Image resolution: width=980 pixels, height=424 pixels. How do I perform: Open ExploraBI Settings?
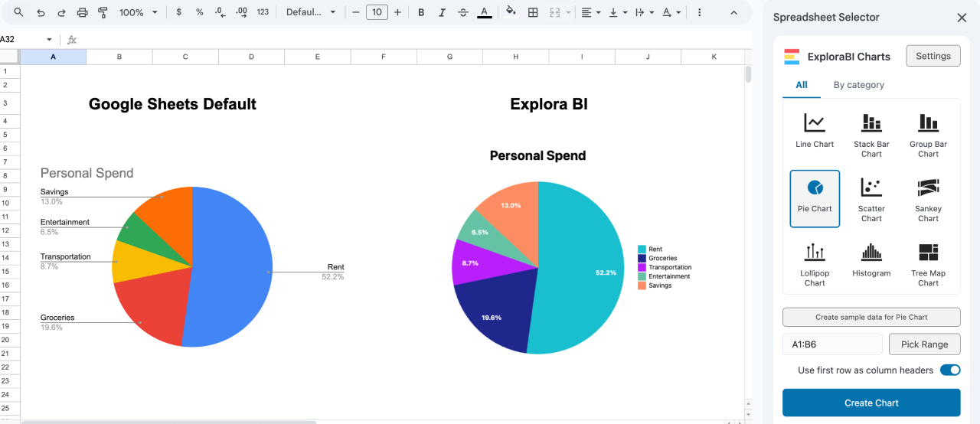click(x=933, y=56)
